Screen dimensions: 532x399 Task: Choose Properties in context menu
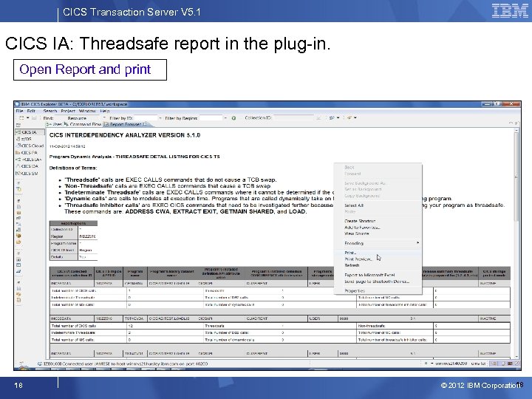tap(355, 291)
